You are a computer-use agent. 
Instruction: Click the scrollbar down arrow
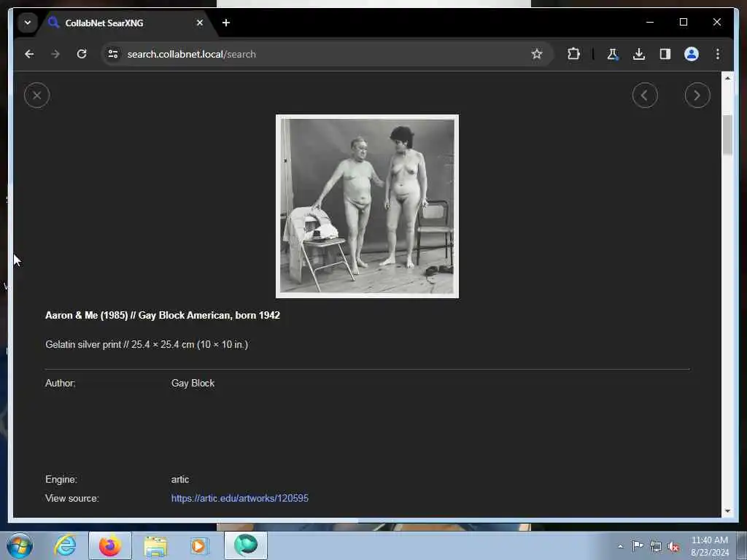pos(727,511)
